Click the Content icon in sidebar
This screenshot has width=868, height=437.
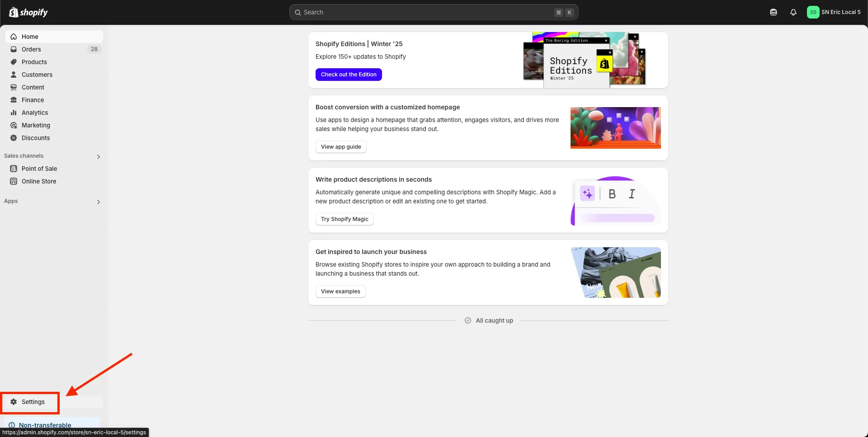[x=14, y=87]
